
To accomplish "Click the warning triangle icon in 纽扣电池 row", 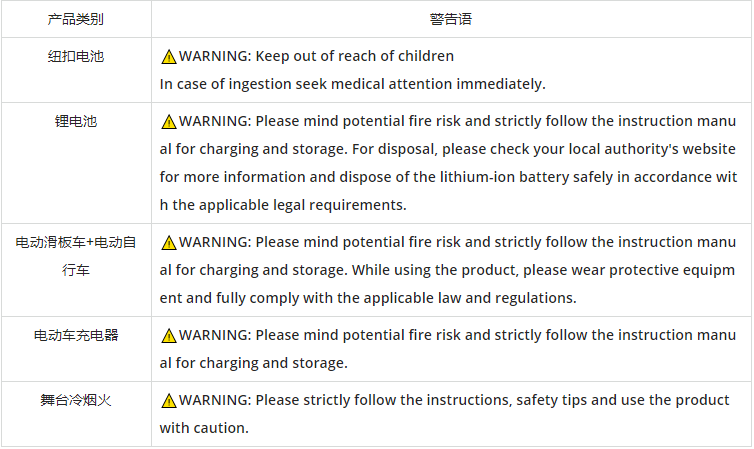I will 169,57.
